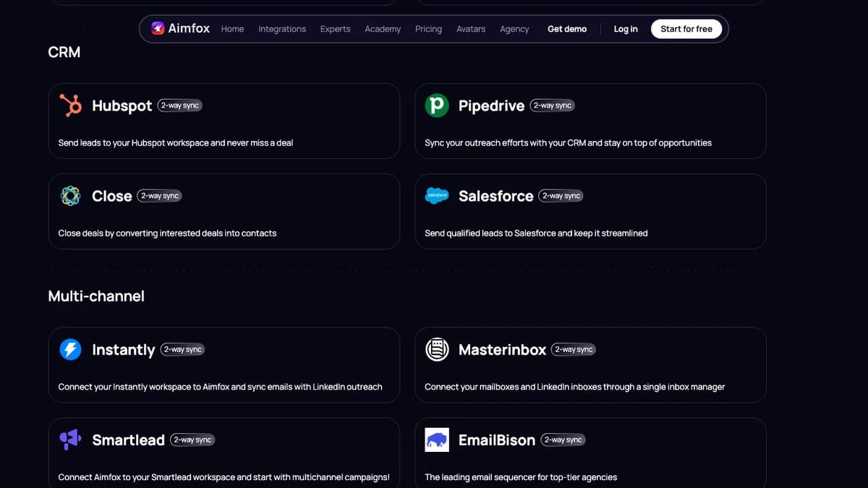
Task: Click EmailBison's 2-way sync badge
Action: pyautogui.click(x=563, y=440)
